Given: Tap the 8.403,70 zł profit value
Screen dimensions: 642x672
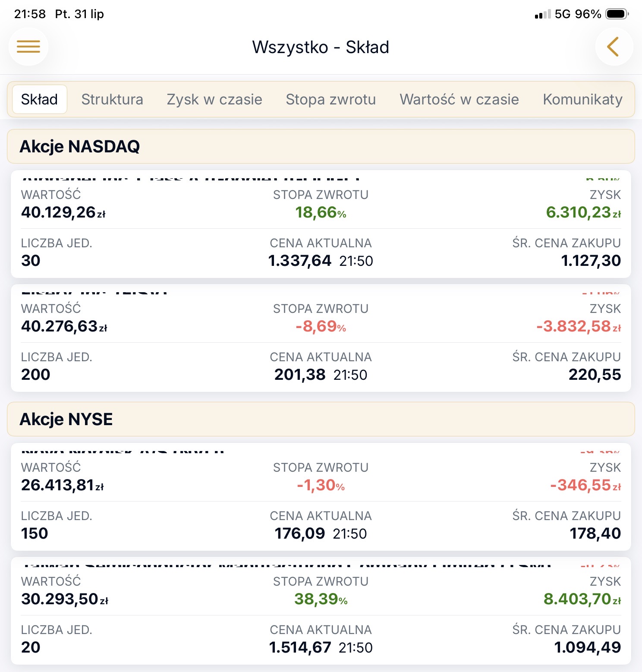Looking at the screenshot, I should tap(582, 599).
